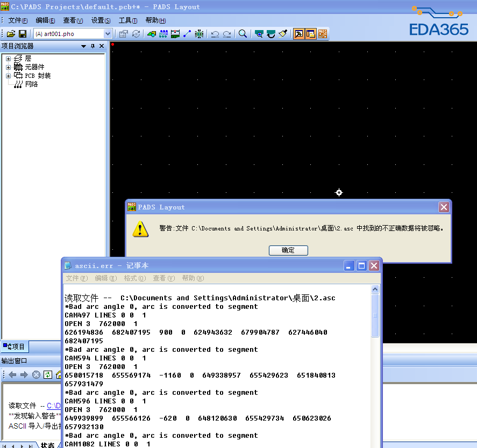Click the home icon in output window
The width and height of the screenshot is (477, 448).
tap(59, 375)
